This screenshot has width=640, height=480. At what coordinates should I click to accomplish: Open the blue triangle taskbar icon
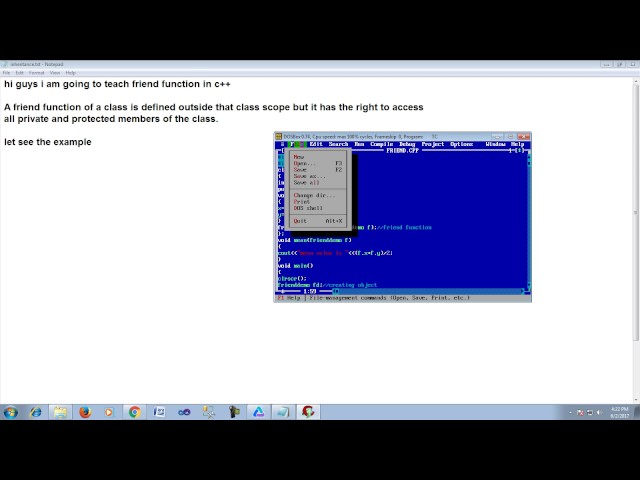(258, 412)
